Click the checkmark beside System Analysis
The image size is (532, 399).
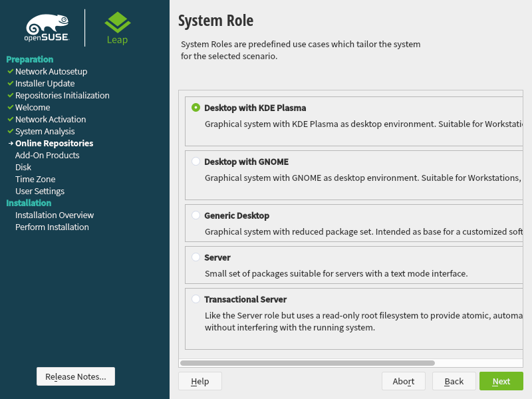click(10, 131)
